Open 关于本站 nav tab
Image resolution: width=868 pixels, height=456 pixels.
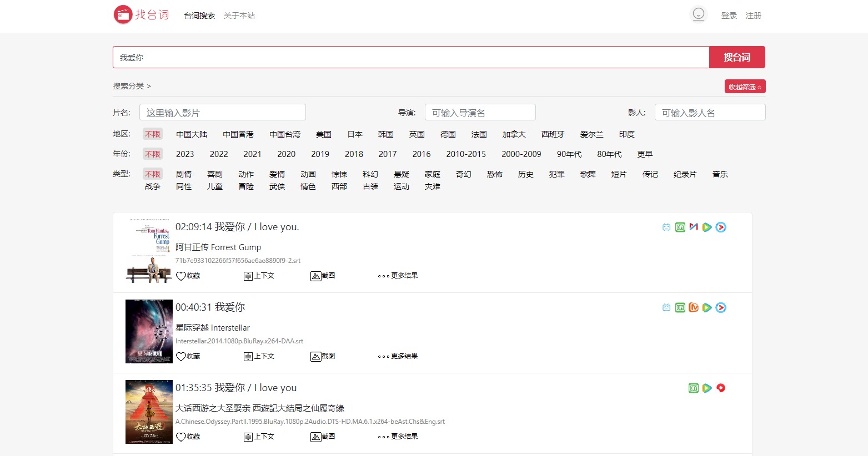click(x=239, y=16)
